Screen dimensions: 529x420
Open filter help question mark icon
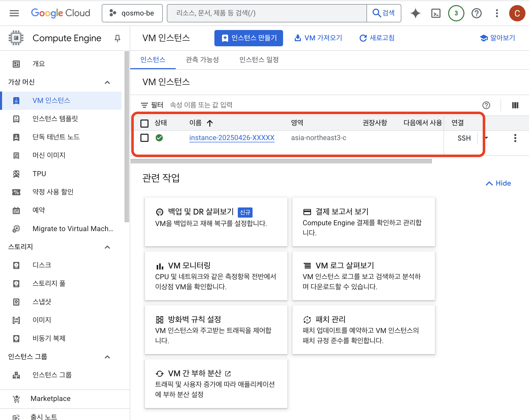click(486, 105)
